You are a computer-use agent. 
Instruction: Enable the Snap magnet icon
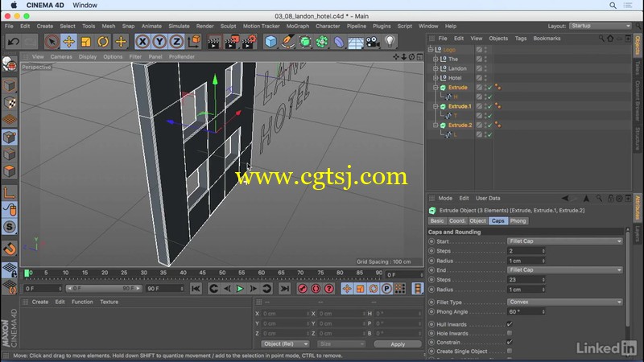click(x=10, y=249)
